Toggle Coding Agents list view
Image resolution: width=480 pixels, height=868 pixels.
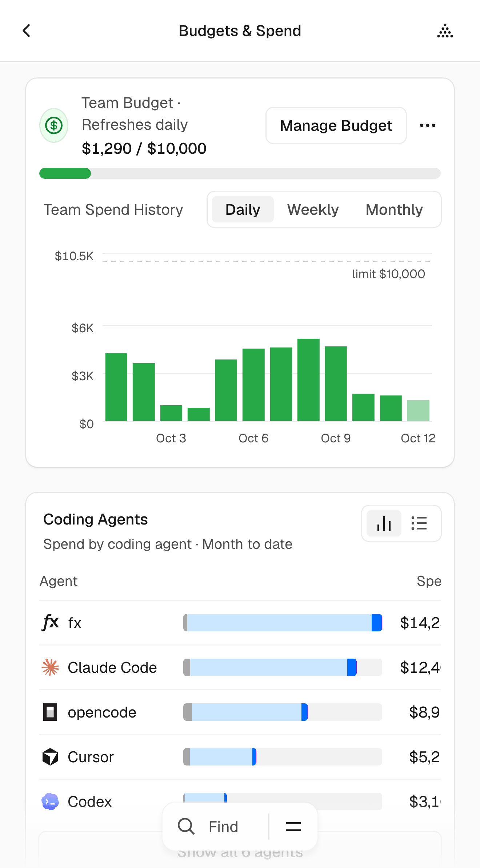tap(419, 523)
